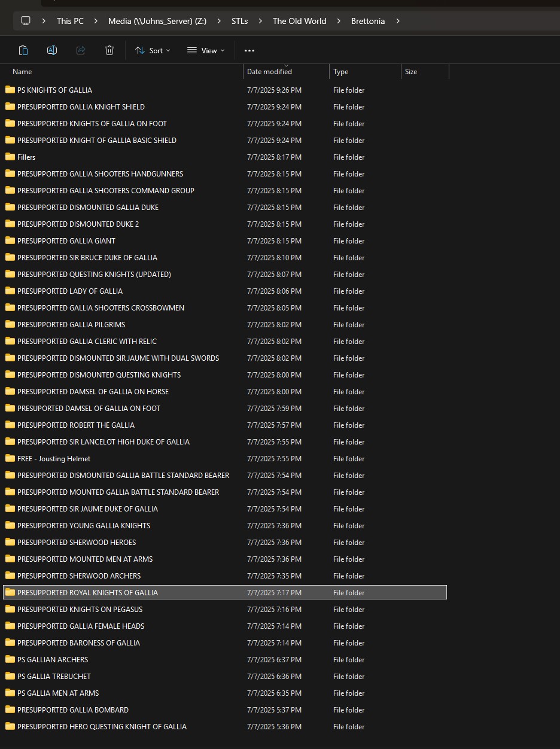This screenshot has width=560, height=749.
Task: Select PRESUPPORTED DAMSEL OF GALLIA ON HORSE
Action: [93, 391]
